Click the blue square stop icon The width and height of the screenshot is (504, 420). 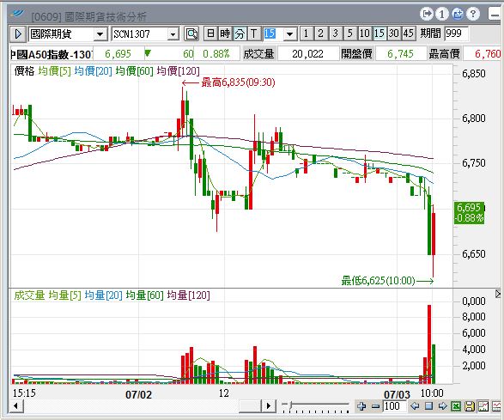click(428, 406)
